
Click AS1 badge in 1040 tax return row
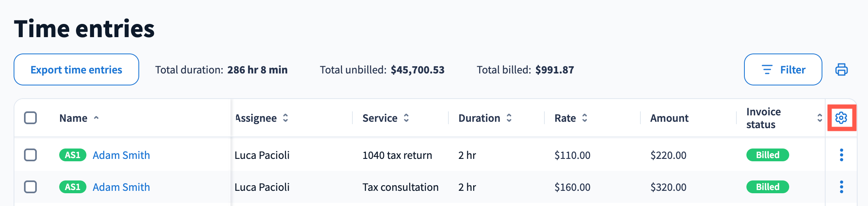point(72,155)
